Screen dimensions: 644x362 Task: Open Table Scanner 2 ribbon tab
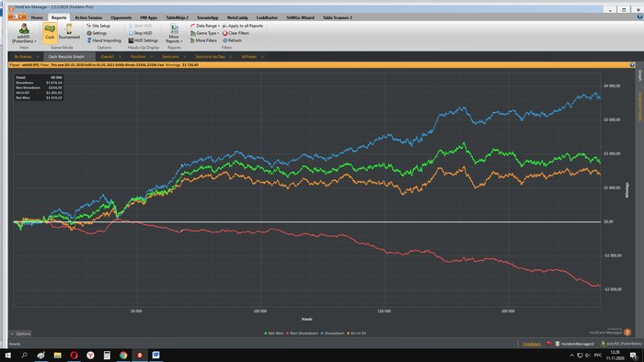[x=338, y=17]
